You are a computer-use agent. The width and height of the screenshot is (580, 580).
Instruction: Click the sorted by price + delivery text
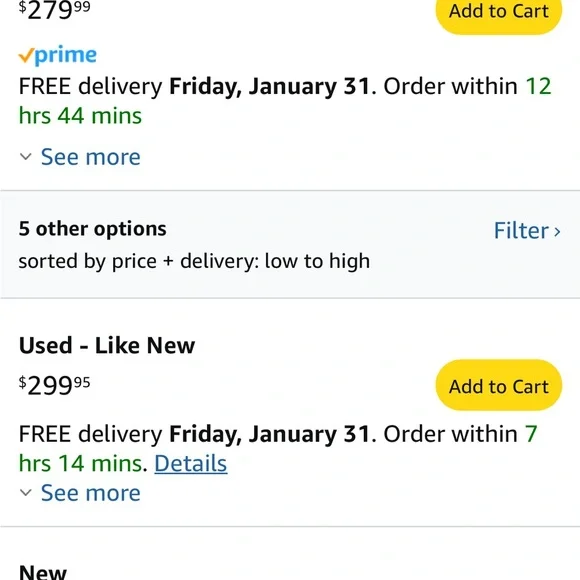(x=194, y=261)
